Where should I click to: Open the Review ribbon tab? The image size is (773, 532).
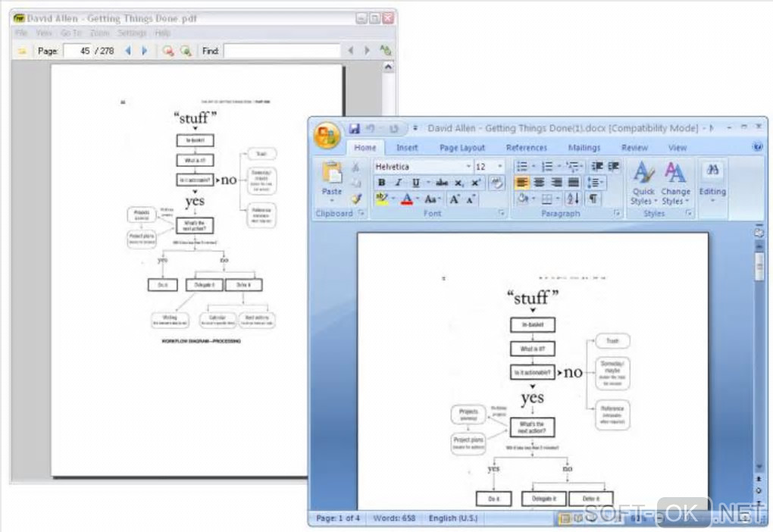point(634,148)
